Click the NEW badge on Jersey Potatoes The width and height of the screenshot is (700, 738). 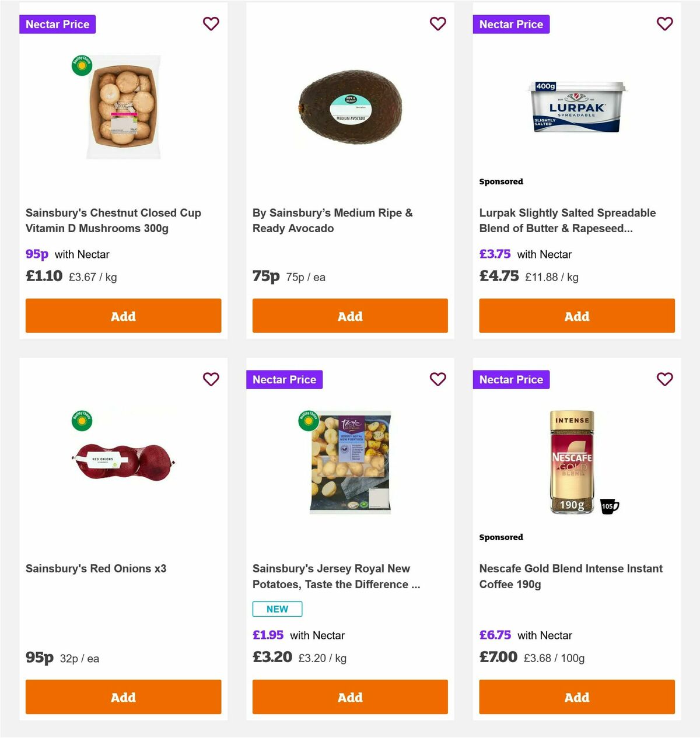[276, 608]
